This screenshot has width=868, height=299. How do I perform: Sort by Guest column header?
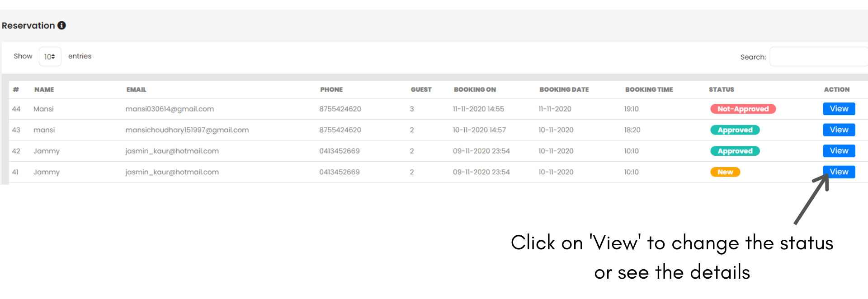421,89
